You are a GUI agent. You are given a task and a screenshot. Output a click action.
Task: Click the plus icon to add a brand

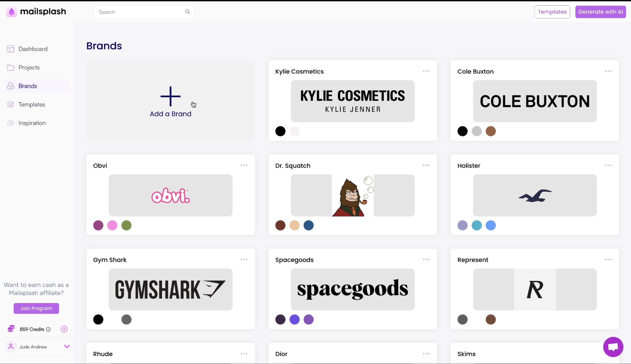click(170, 96)
